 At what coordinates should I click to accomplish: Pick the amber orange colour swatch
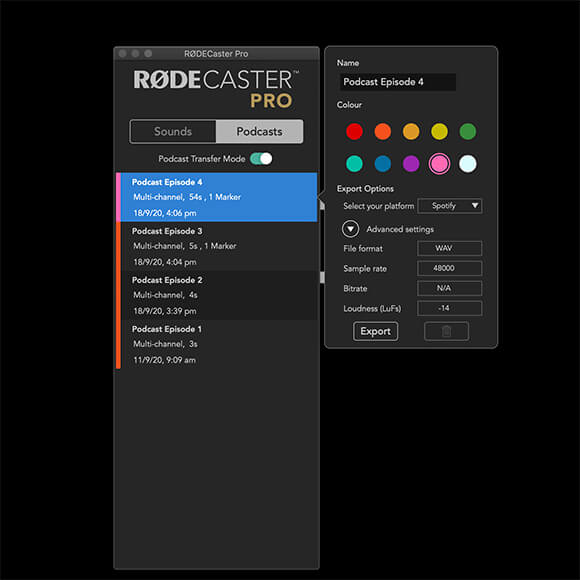pos(411,131)
